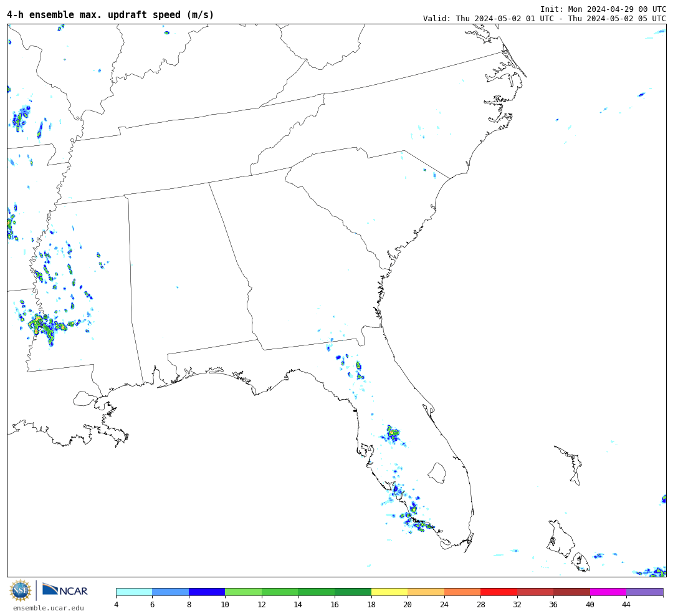
Task: Click the light orange 20-24 color swatch
Action: click(426, 592)
